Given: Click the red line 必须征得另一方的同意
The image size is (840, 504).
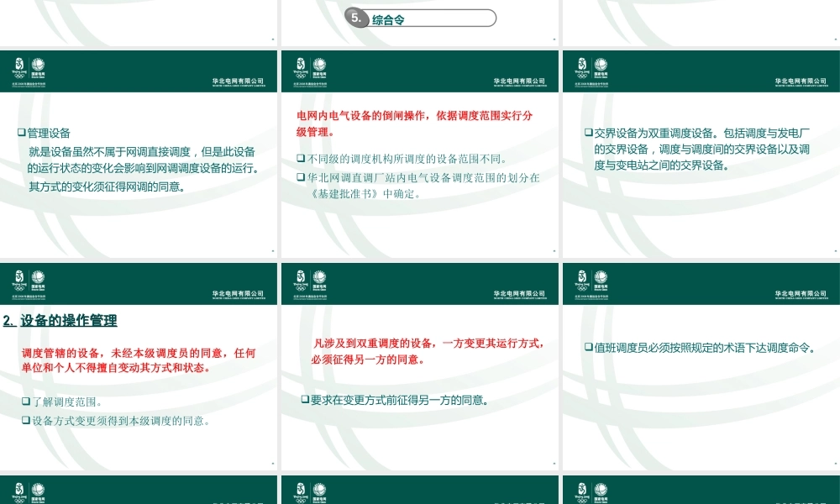Looking at the screenshot, I should (x=368, y=360).
